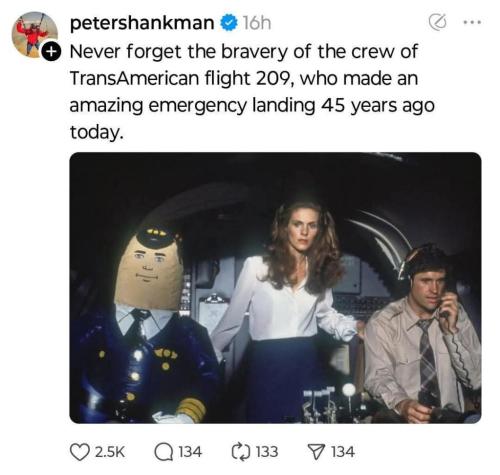Image resolution: width=500 pixels, height=475 pixels.
Task: Follow petershankman via the plus badge
Action: tap(51, 52)
